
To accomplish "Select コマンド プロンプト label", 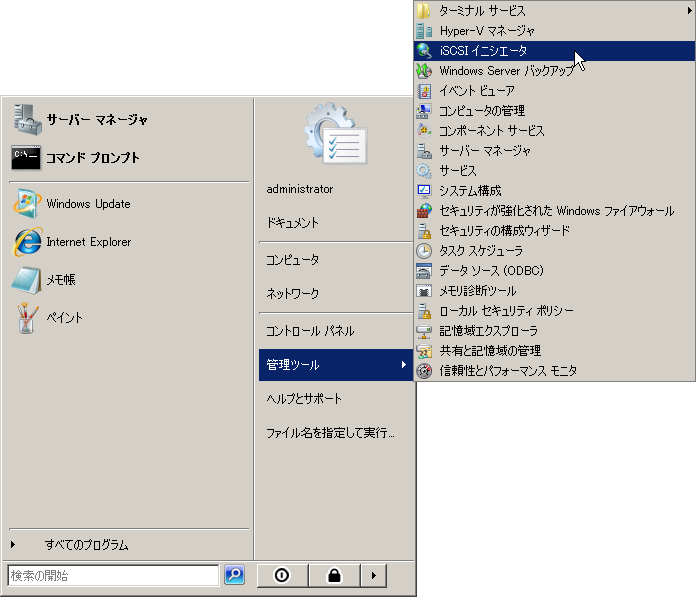I will point(93,158).
